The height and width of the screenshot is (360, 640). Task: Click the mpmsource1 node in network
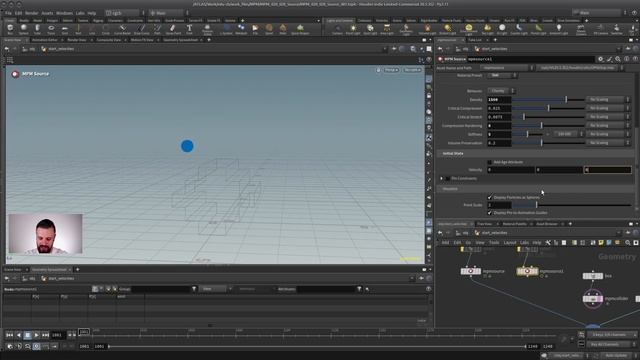(527, 271)
